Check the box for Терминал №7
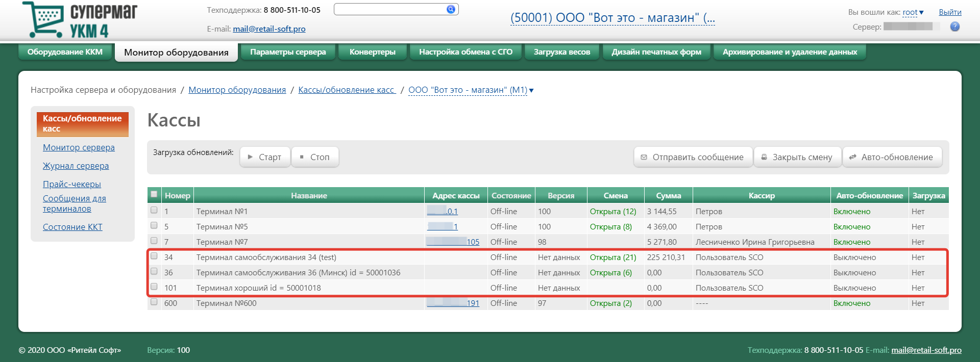 tap(154, 241)
